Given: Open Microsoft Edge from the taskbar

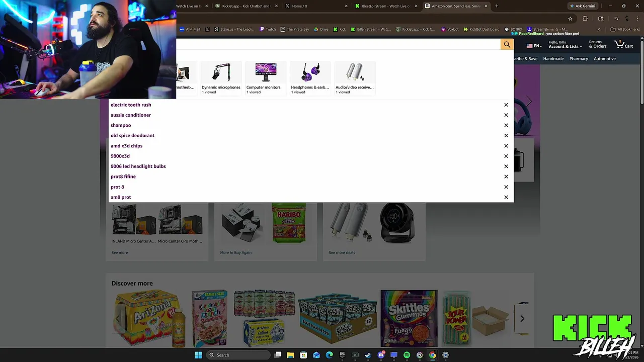Looking at the screenshot, I should coord(329,355).
